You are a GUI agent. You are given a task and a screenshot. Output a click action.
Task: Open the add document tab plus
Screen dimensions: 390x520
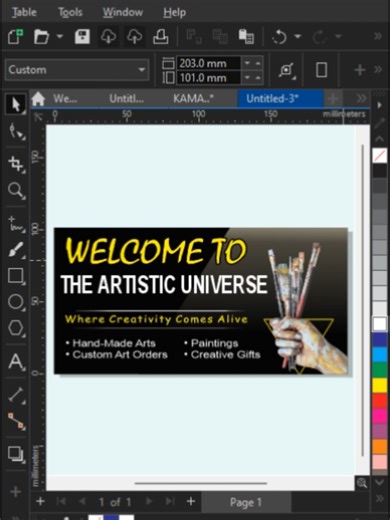(x=333, y=99)
